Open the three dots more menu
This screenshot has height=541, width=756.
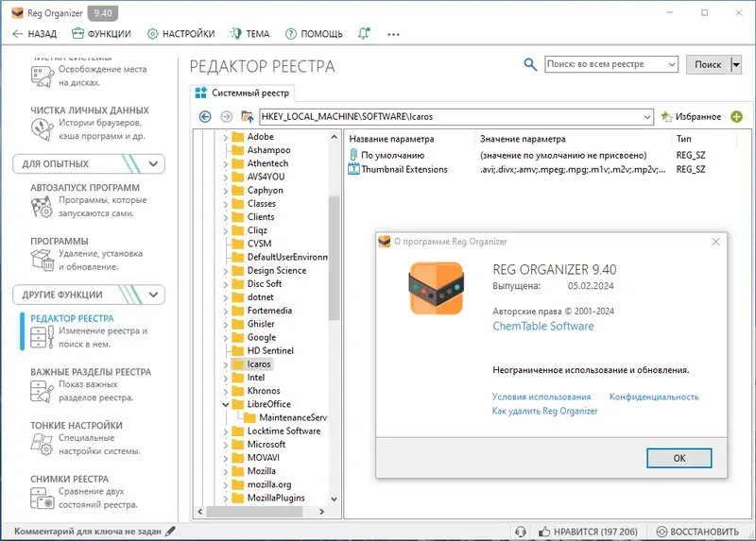click(x=393, y=34)
